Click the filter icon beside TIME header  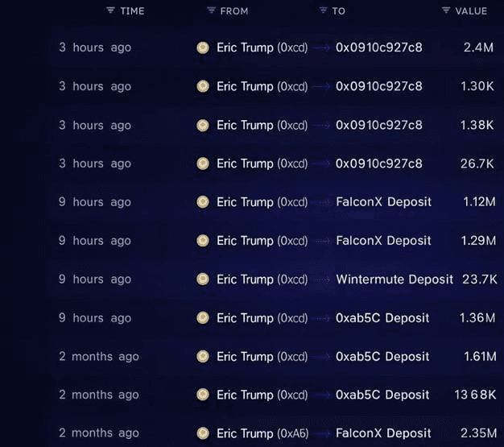pyautogui.click(x=110, y=11)
